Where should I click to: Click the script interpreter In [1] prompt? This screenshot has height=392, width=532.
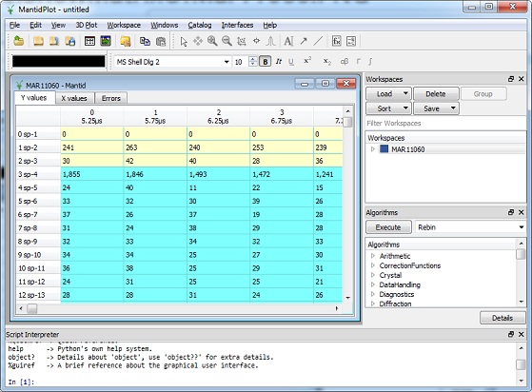pyautogui.click(x=21, y=382)
